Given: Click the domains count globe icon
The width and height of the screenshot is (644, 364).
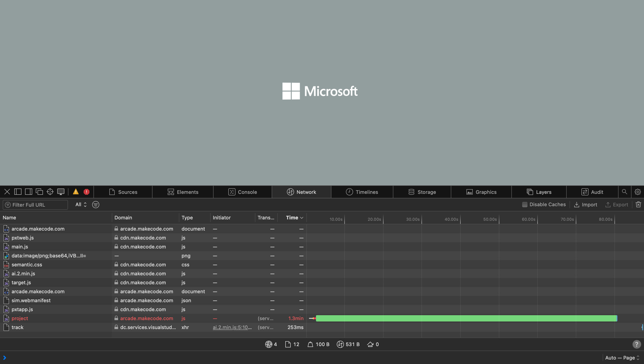Looking at the screenshot, I should [x=269, y=344].
